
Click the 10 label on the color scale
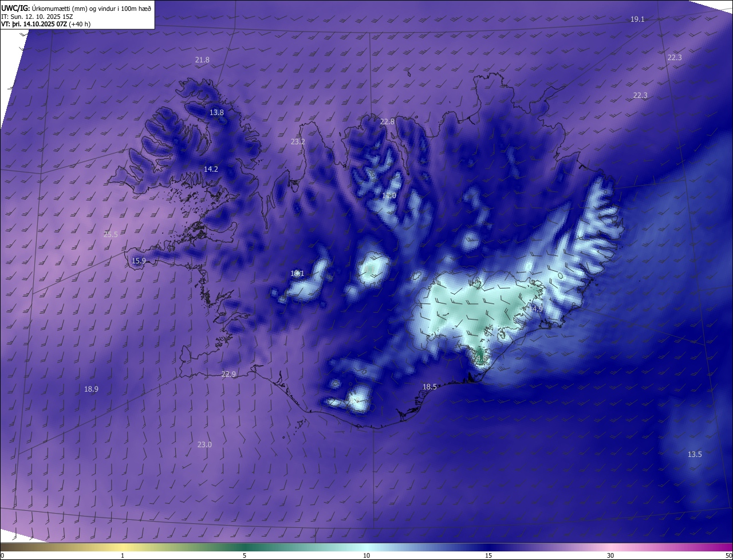pyautogui.click(x=366, y=555)
